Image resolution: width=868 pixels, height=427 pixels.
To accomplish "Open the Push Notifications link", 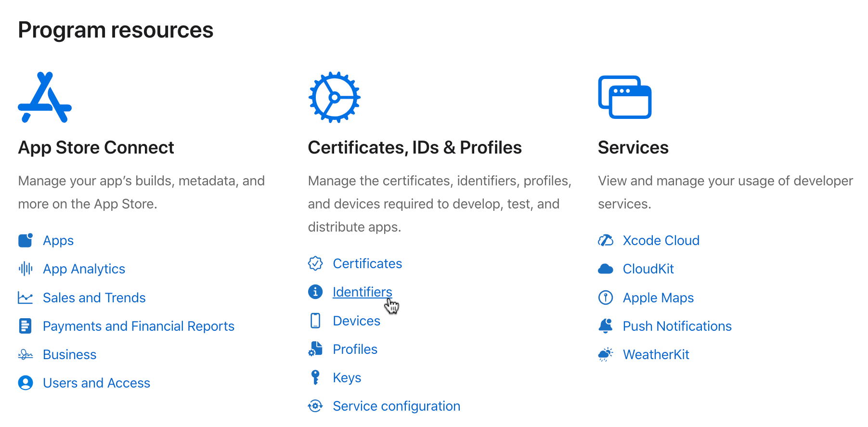I will [x=677, y=326].
